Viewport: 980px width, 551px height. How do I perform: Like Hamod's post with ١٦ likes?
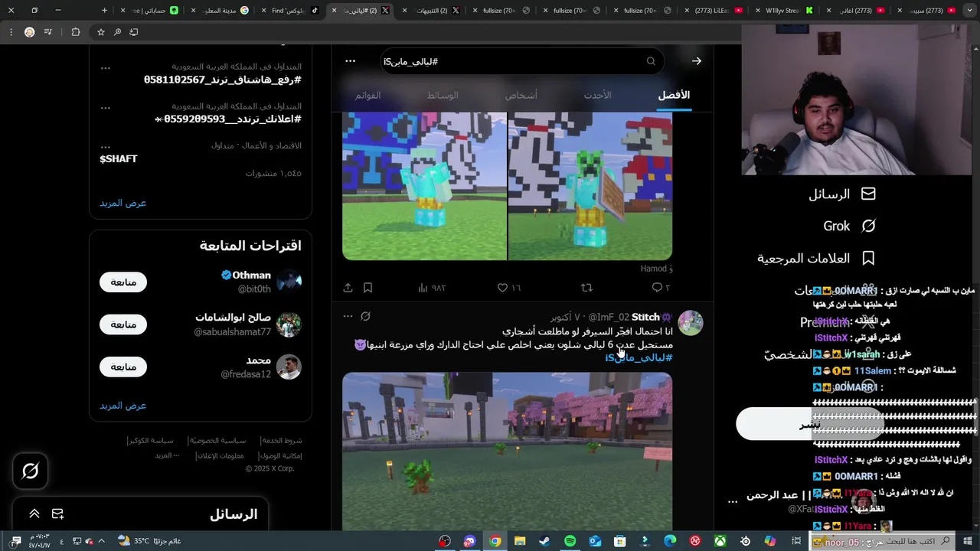point(509,288)
